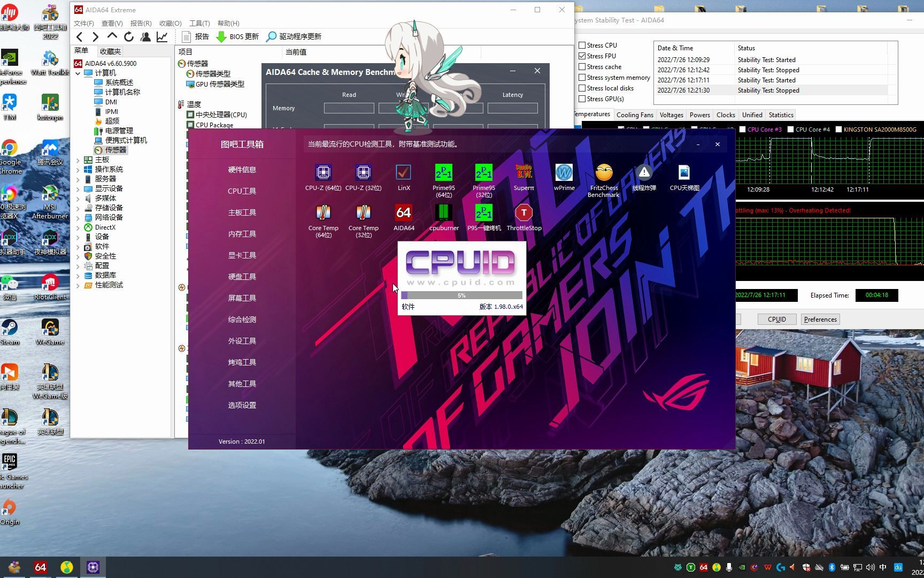Select 显卡工具 category in toolbox

pyautogui.click(x=242, y=255)
